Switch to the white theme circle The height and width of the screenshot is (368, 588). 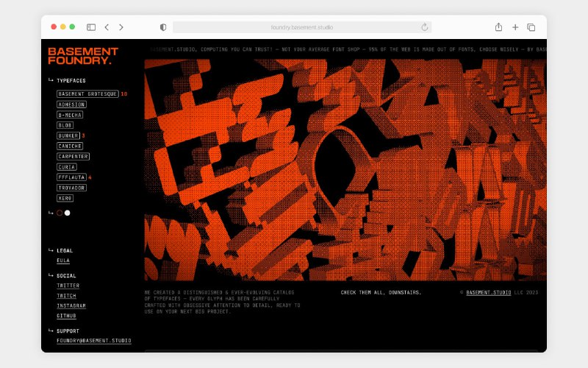pyautogui.click(x=68, y=213)
